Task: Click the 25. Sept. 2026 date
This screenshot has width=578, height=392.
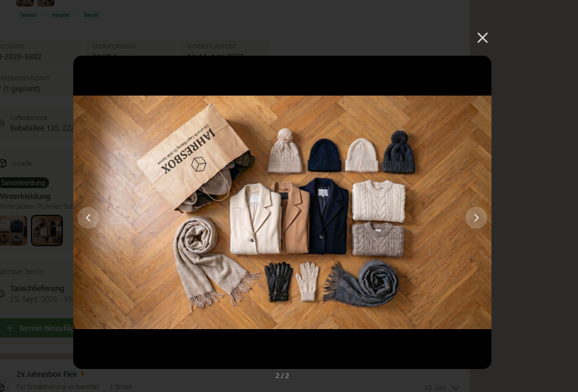Action: (x=33, y=299)
